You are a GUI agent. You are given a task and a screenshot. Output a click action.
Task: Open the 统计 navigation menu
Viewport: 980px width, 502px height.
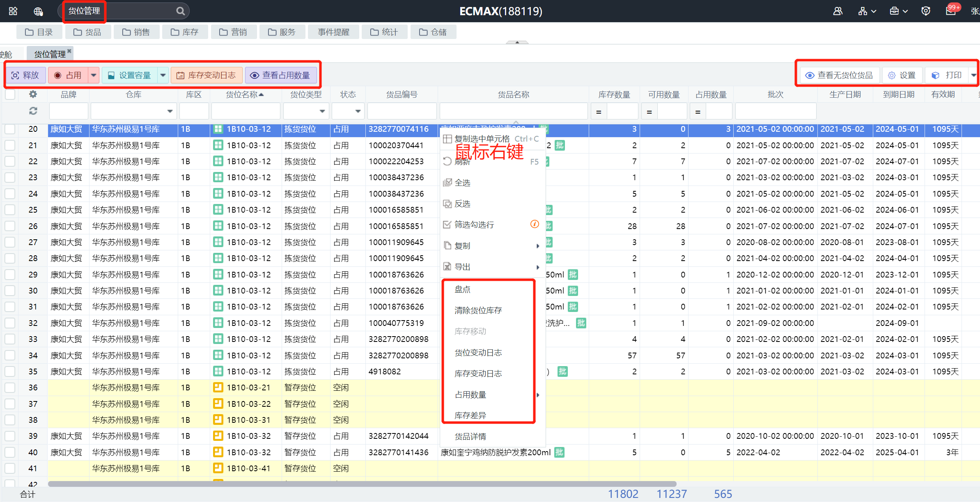click(384, 32)
